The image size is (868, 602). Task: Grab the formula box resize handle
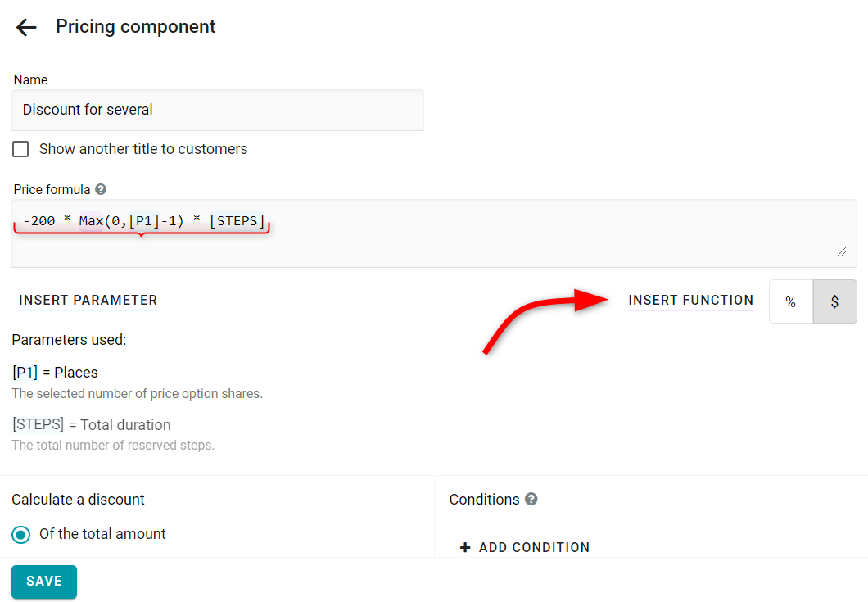coord(842,252)
